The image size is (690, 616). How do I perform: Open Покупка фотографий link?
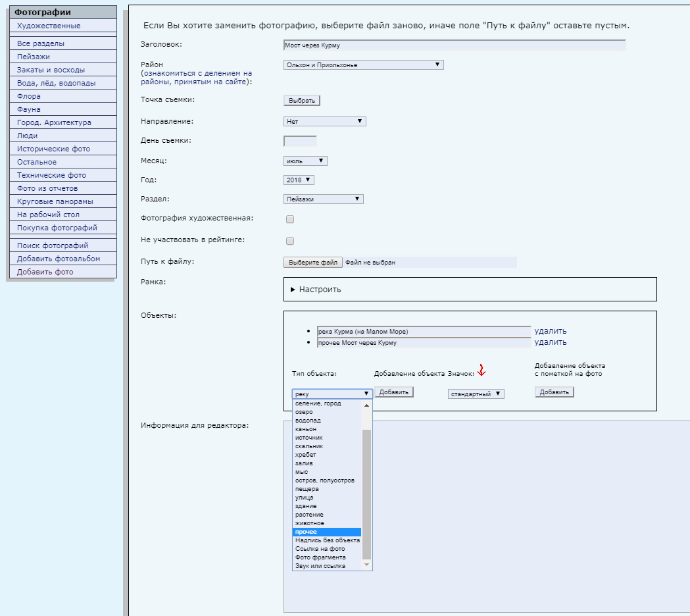pyautogui.click(x=63, y=228)
